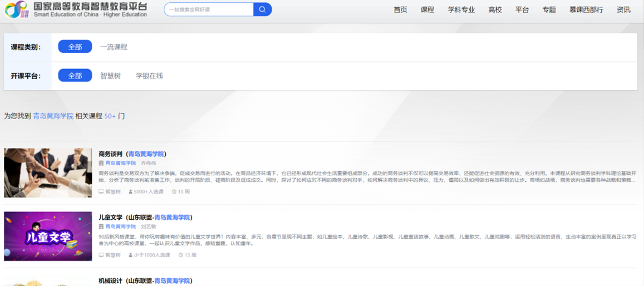
Task: Go to the 课程 navigation tab
Action: [x=427, y=9]
